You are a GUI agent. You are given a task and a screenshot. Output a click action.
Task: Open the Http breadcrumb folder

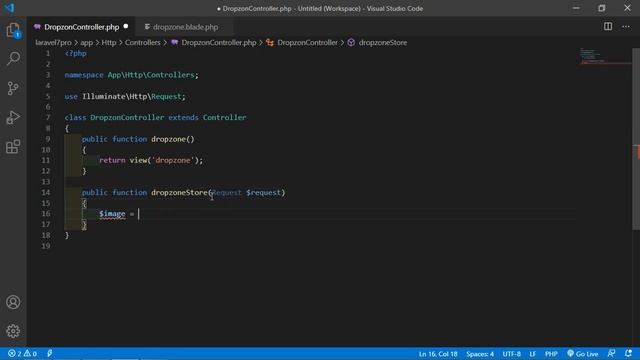pos(109,42)
